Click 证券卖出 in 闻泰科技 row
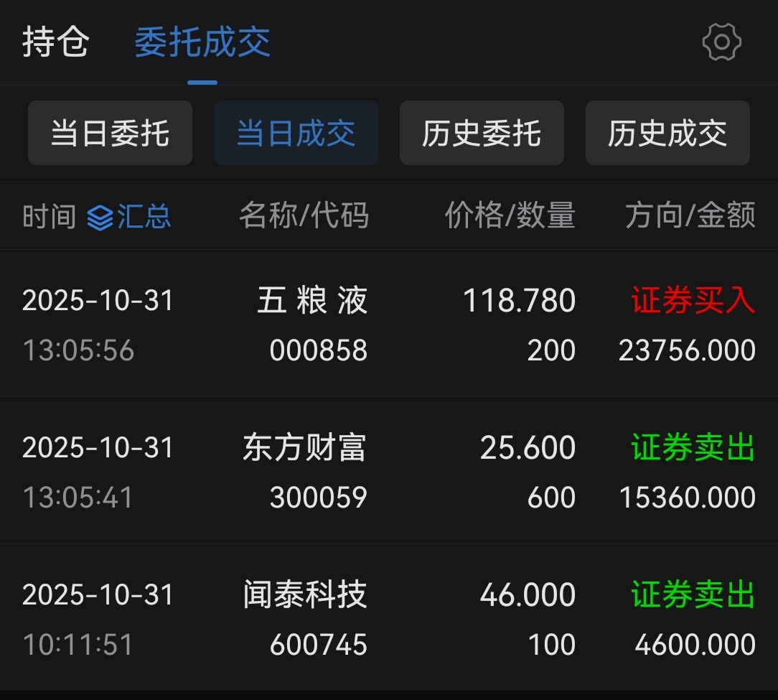Viewport: 778px width, 700px height. coord(693,594)
